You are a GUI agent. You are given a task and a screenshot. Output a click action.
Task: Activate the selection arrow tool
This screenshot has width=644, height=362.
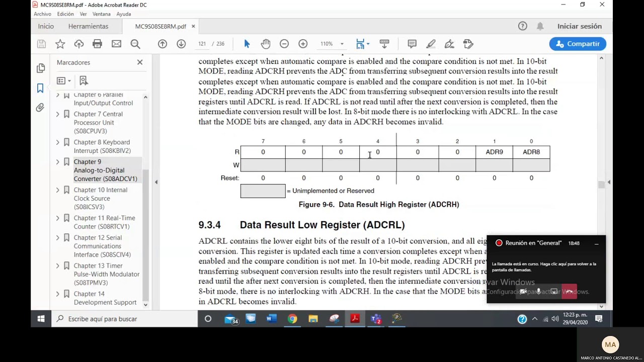click(247, 44)
